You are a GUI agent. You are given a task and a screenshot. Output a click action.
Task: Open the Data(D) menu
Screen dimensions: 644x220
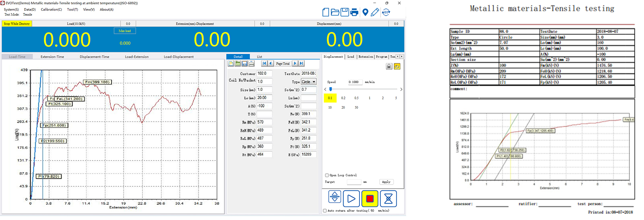tap(30, 9)
